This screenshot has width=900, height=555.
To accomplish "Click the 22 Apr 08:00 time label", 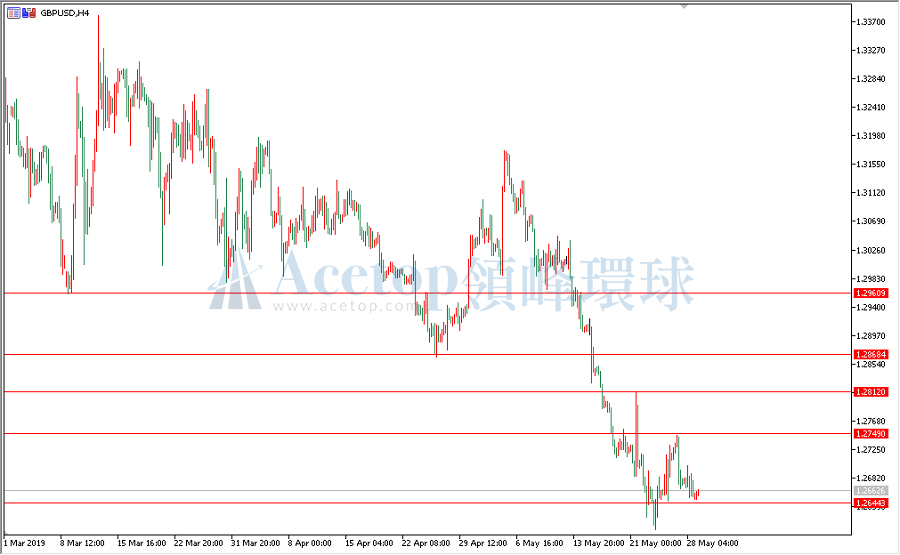I will point(426,543).
